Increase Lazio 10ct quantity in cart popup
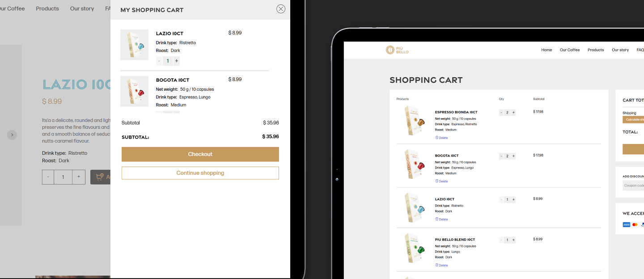 tap(176, 61)
